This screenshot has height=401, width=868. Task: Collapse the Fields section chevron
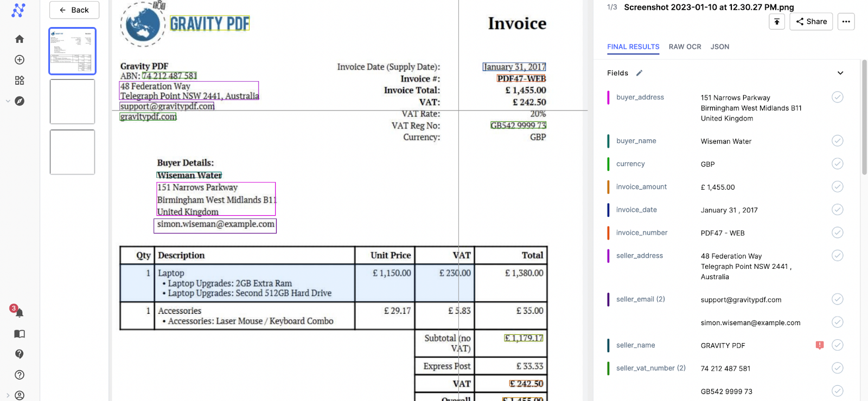pos(840,73)
